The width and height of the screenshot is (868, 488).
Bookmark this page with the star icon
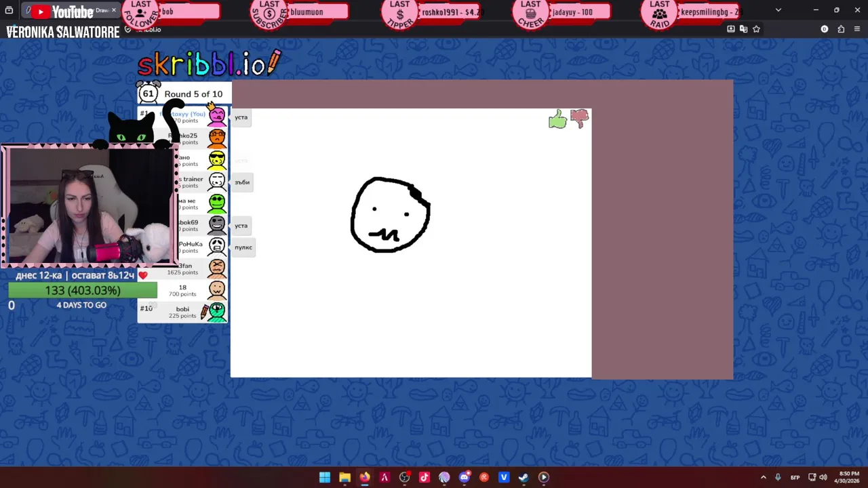coord(756,29)
